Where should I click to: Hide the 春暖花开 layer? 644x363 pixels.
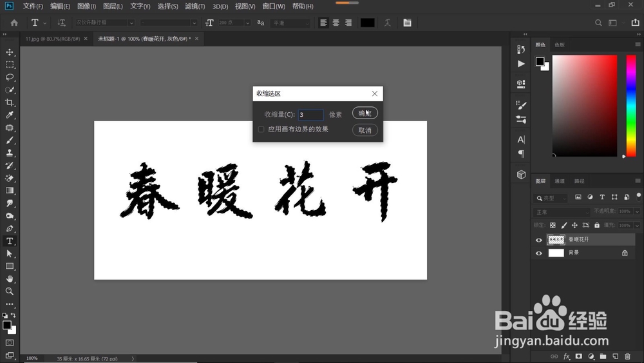pos(539,240)
